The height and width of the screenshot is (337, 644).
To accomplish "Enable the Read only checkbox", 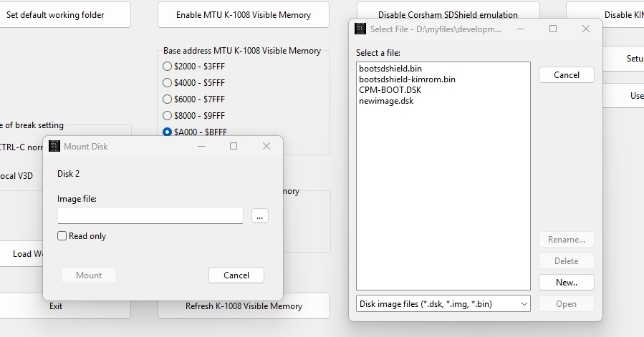I will 62,236.
